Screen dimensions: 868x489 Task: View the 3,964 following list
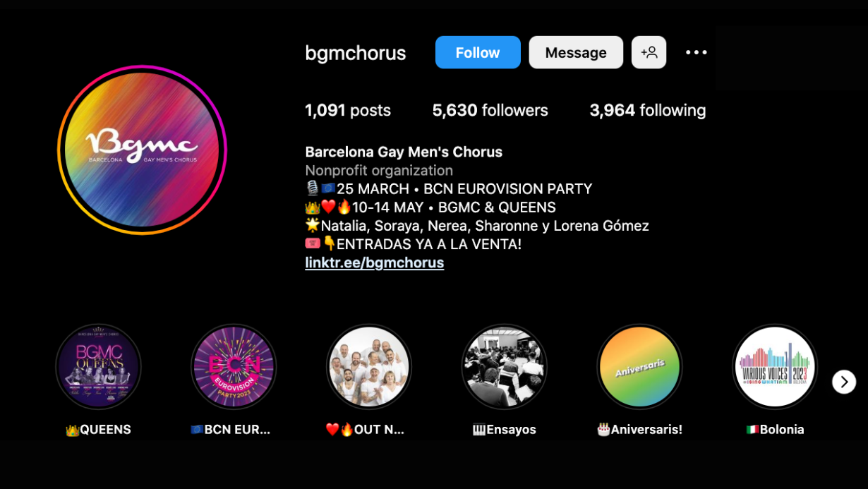tap(647, 110)
